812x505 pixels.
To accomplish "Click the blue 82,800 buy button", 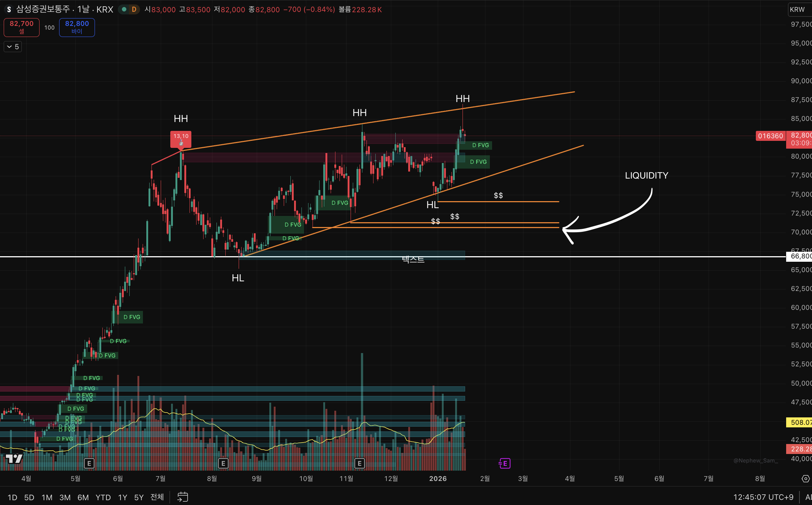I will tap(77, 27).
